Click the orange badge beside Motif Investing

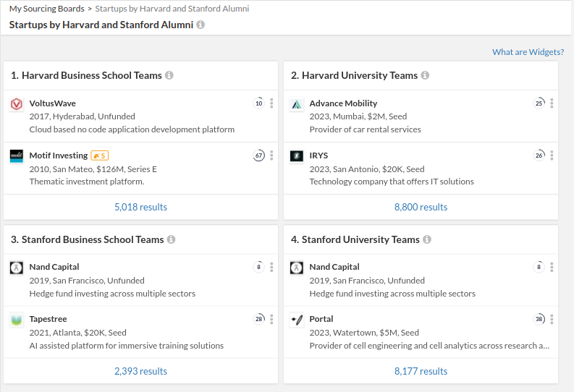point(100,155)
